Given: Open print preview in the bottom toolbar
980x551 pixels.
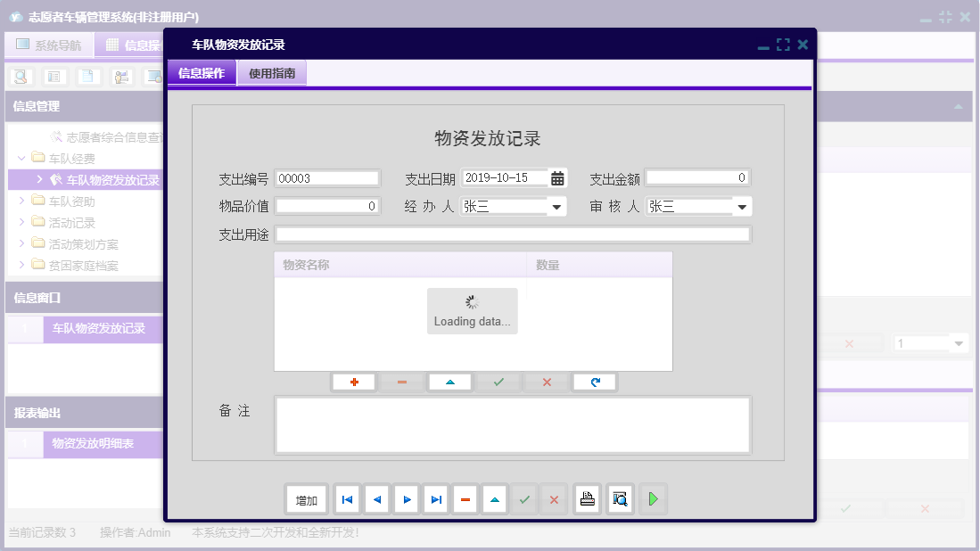Looking at the screenshot, I should pyautogui.click(x=620, y=499).
